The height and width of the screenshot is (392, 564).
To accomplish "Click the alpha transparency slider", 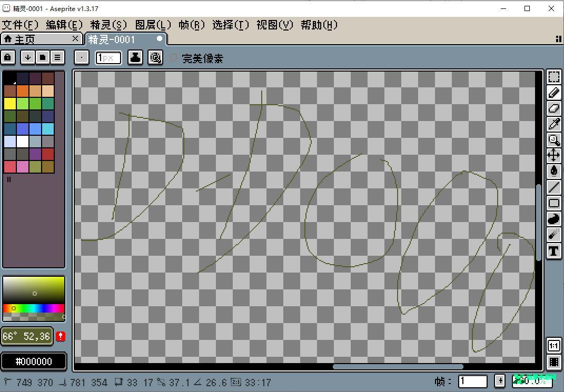I will click(x=34, y=317).
